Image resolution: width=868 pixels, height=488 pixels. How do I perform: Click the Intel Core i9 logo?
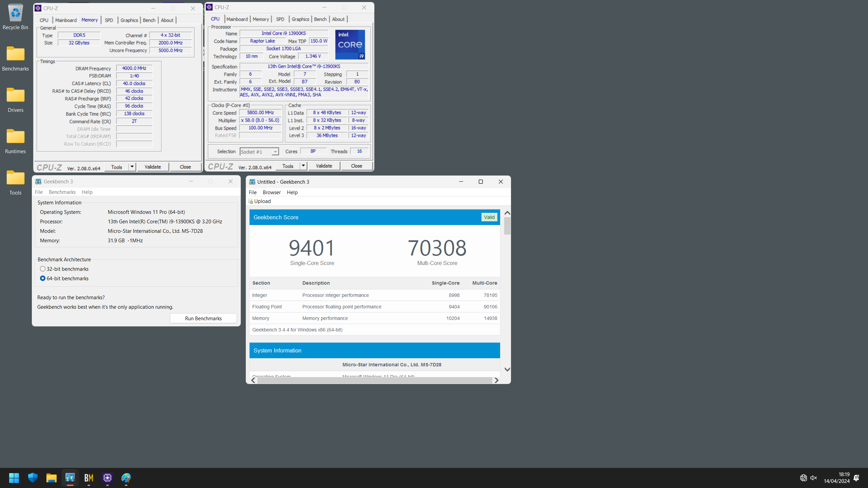coord(350,45)
